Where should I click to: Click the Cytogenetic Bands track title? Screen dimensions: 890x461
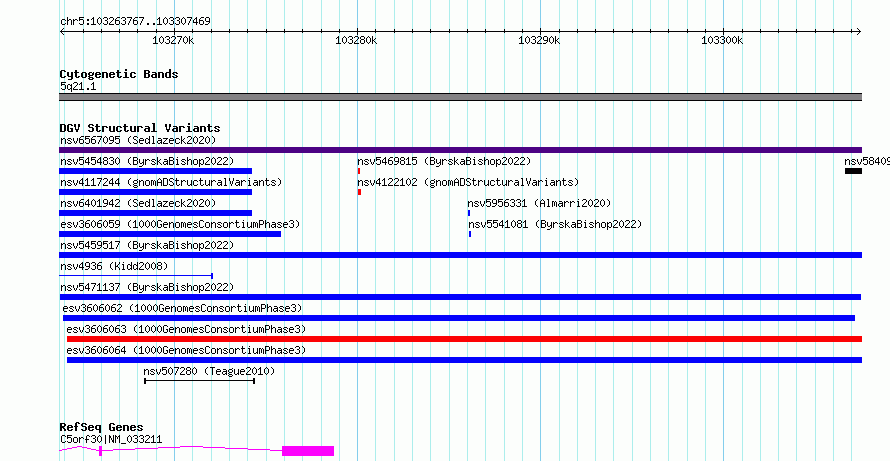click(x=119, y=74)
